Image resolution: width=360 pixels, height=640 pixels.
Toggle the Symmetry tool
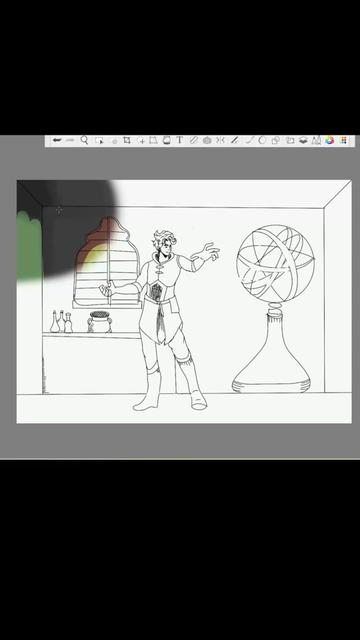[x=220, y=140]
